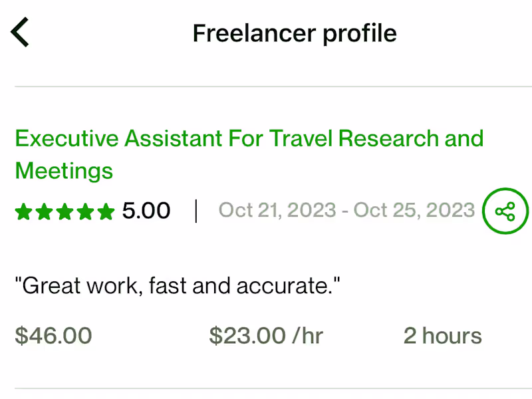Click the divider line below the header
Image resolution: width=532 pixels, height=399 pixels.
(266, 86)
